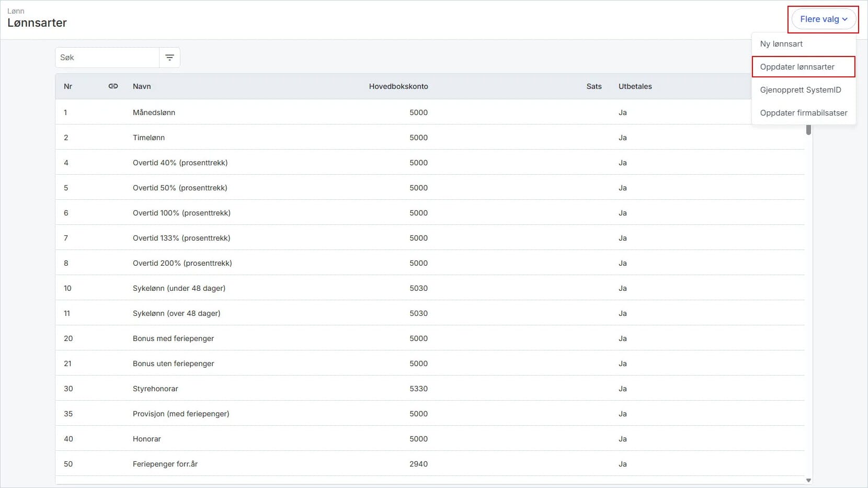Click the vertical scrollbar thumb

[808, 129]
